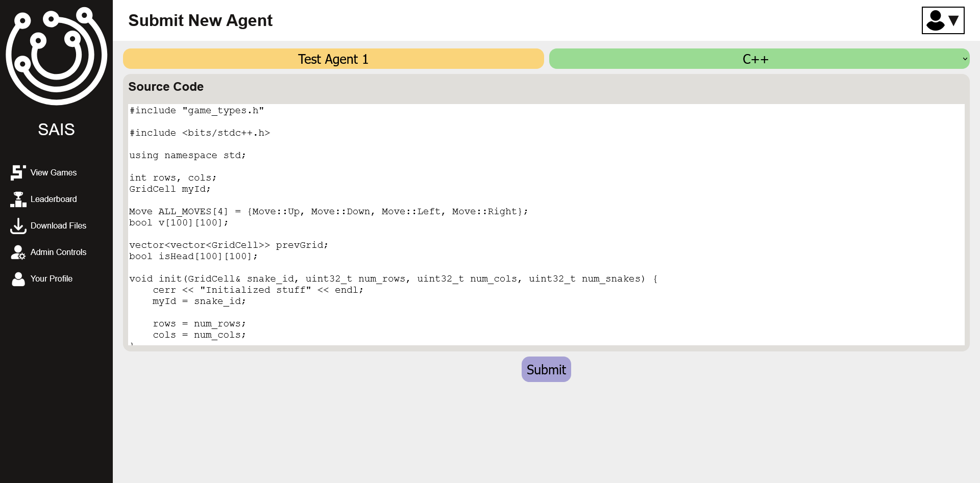980x483 pixels.
Task: Open View Games page
Action: pos(54,172)
